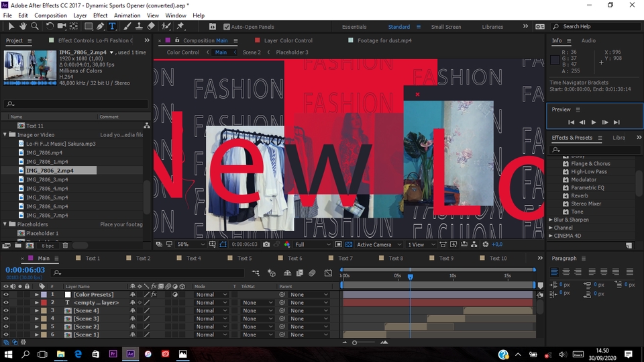This screenshot has width=644, height=362.
Task: Open After Effects from Windows taskbar
Action: pos(131,354)
